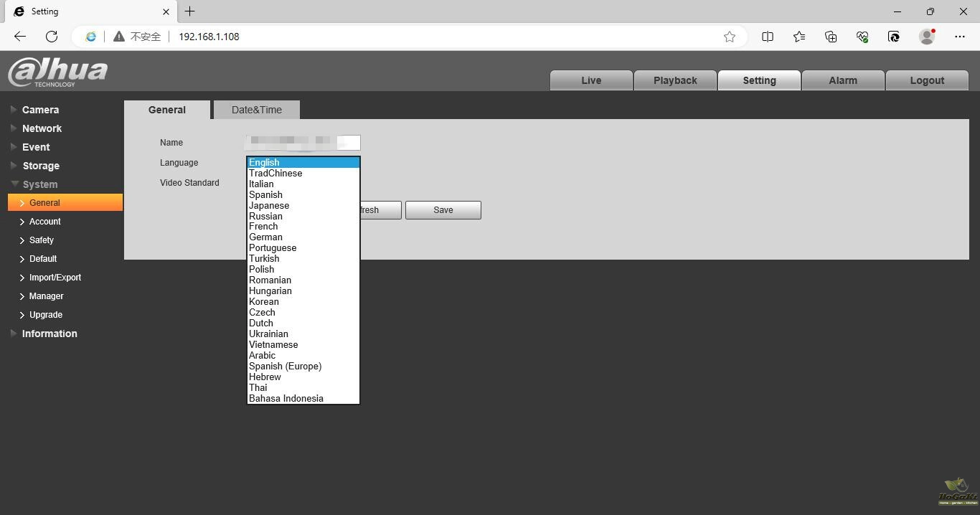980x515 pixels.
Task: Add page to favorites star icon
Action: (x=730, y=37)
